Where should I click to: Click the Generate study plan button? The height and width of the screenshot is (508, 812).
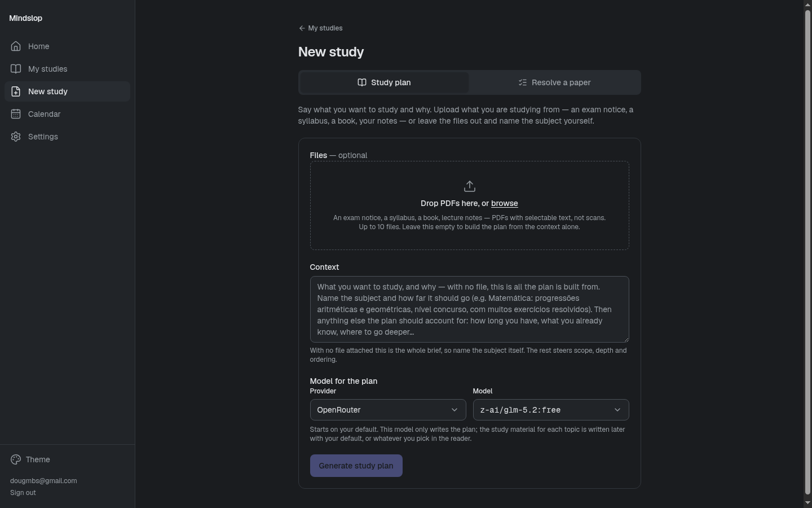356,466
